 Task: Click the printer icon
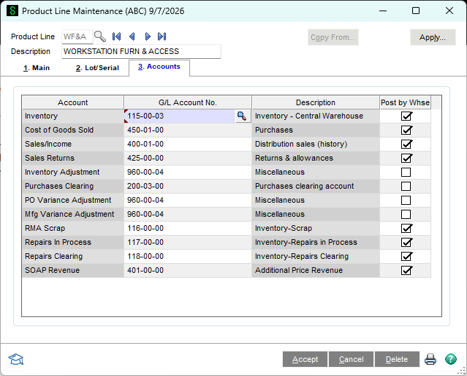[x=430, y=359]
